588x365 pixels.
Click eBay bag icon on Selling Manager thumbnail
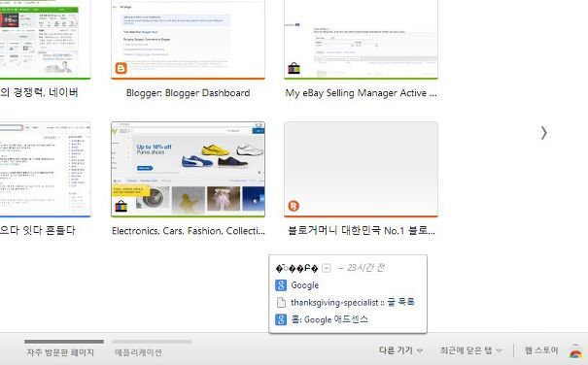click(294, 68)
